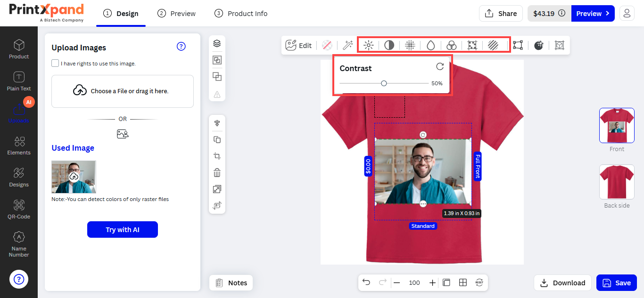This screenshot has height=298, width=644.
Task: Click the Try with AI button
Action: click(x=123, y=230)
